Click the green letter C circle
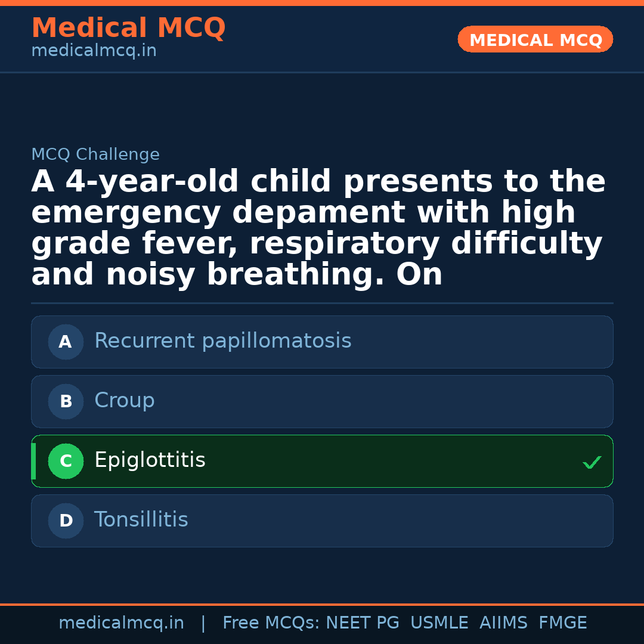The image size is (644, 644). pyautogui.click(x=66, y=462)
